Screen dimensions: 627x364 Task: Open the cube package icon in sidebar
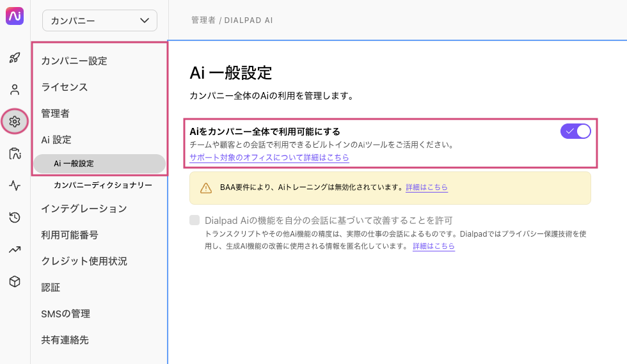pos(15,281)
